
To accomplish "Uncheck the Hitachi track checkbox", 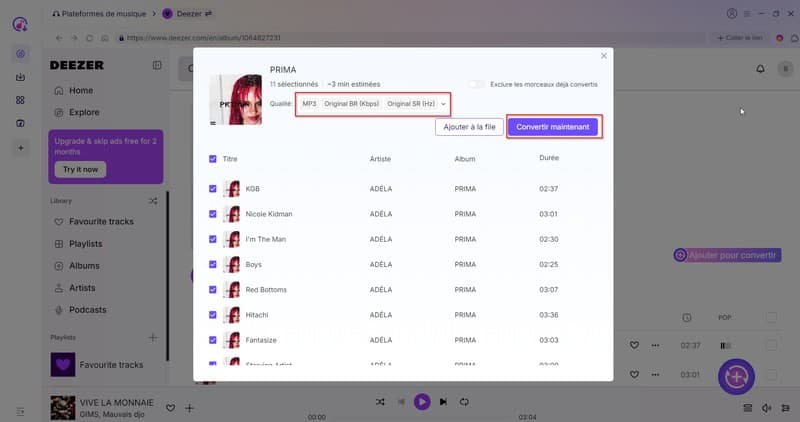I will pyautogui.click(x=213, y=315).
